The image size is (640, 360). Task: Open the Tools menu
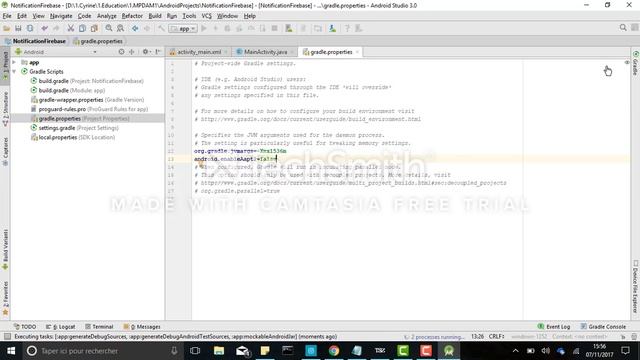coord(189,16)
